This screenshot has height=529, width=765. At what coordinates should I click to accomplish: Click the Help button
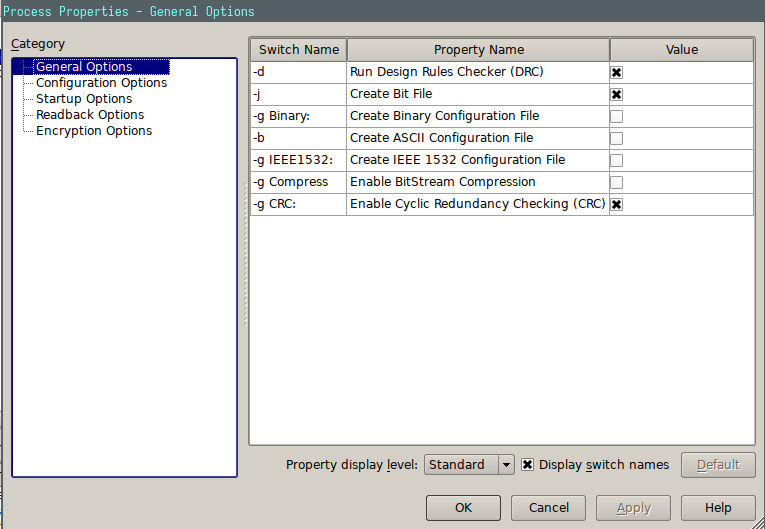(718, 508)
